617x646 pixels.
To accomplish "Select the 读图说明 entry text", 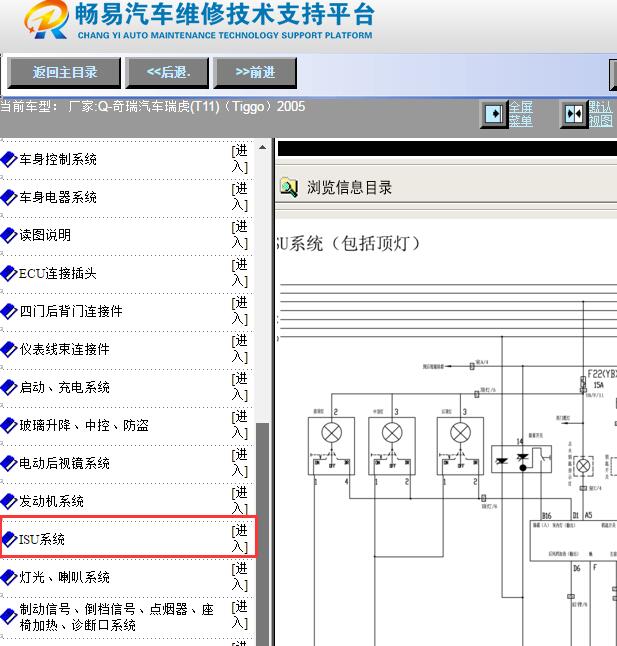I will click(x=45, y=235).
